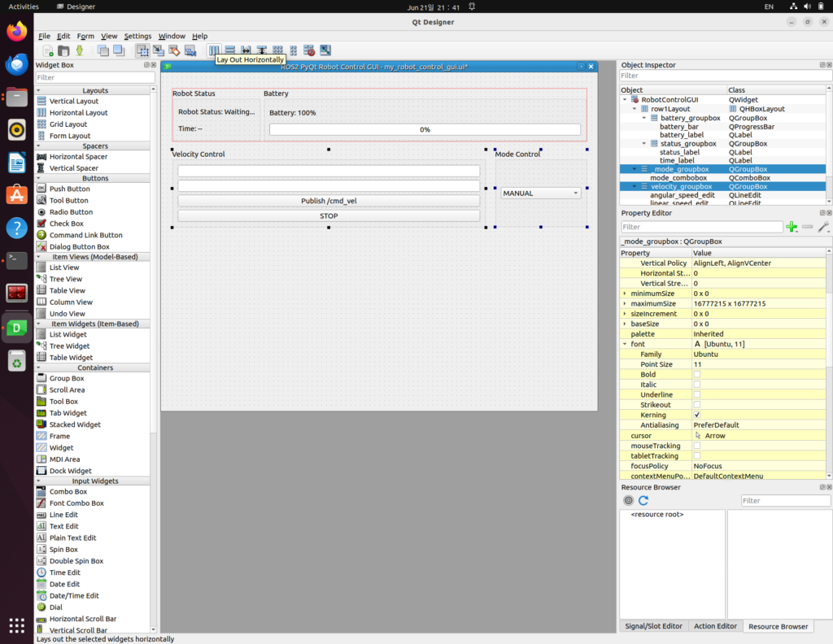
Task: Switch to the Signal/Slot Editor tab
Action: (653, 626)
